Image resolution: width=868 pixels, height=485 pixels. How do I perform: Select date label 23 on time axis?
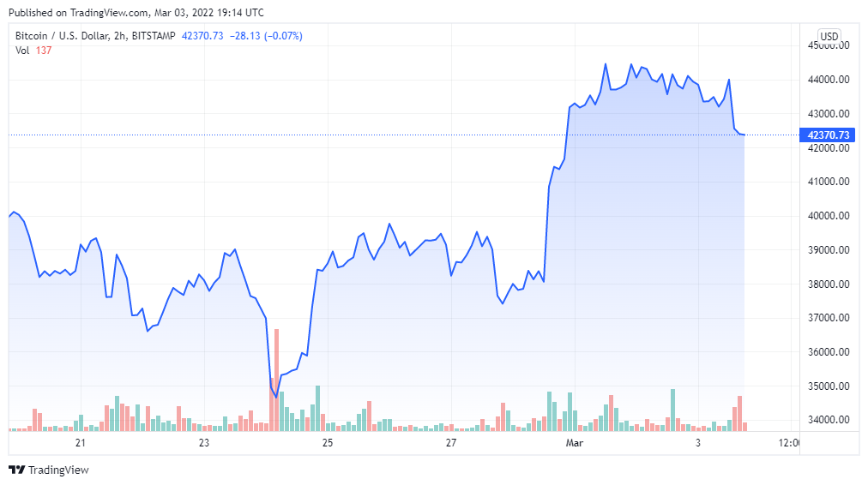(204, 443)
